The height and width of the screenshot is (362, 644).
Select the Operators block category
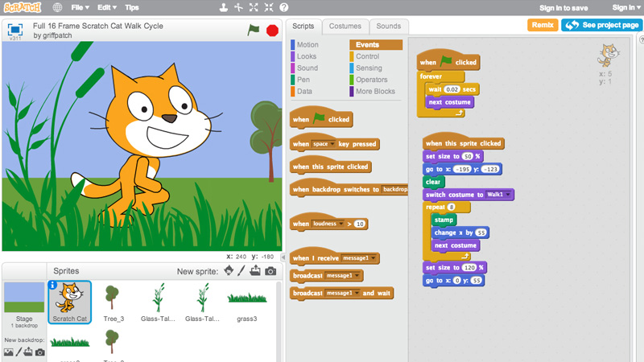point(372,80)
